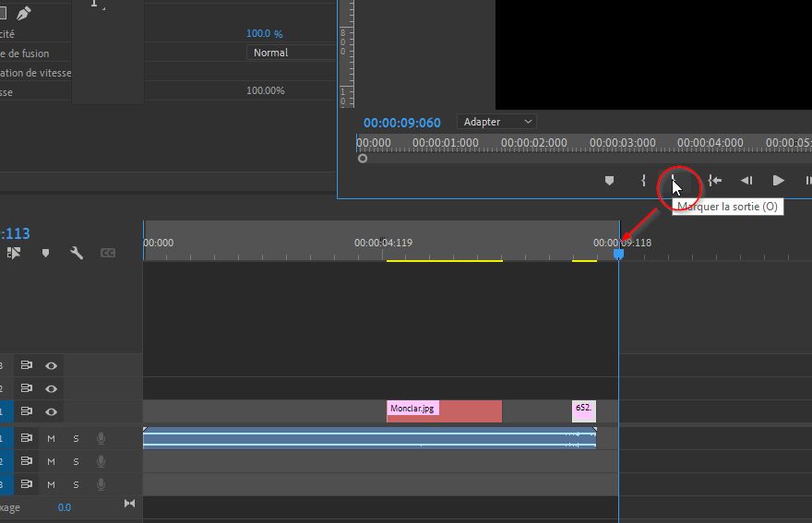The image size is (812, 523).
Task: Click the opacity value 100.0 %
Action: pos(264,33)
